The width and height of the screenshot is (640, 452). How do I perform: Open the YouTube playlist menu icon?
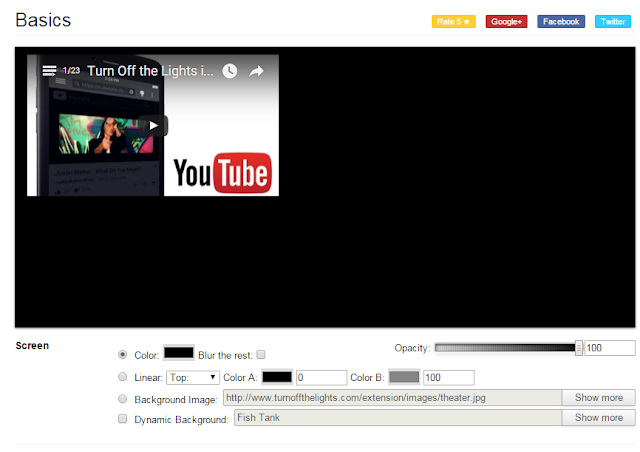point(49,71)
